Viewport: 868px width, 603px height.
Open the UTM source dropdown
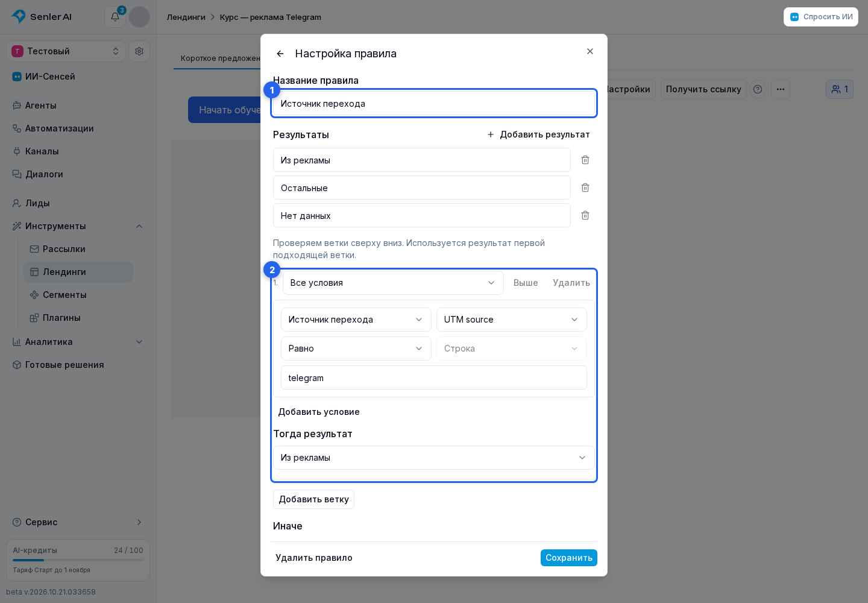tap(512, 320)
